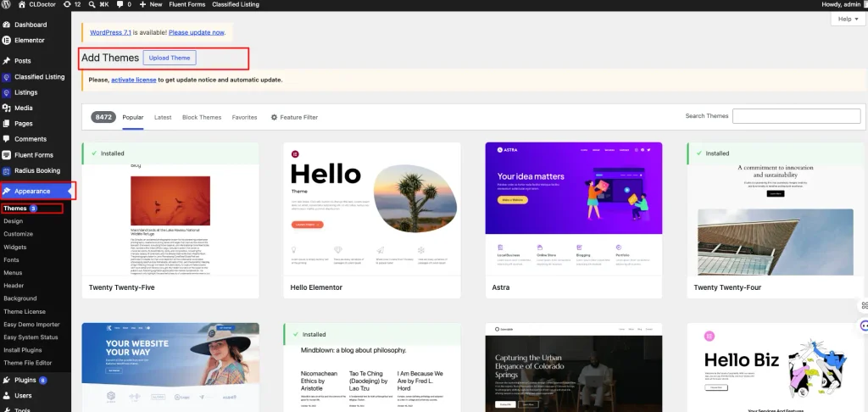The image size is (868, 412).
Task: Switch to the Popular tab
Action: 133,117
